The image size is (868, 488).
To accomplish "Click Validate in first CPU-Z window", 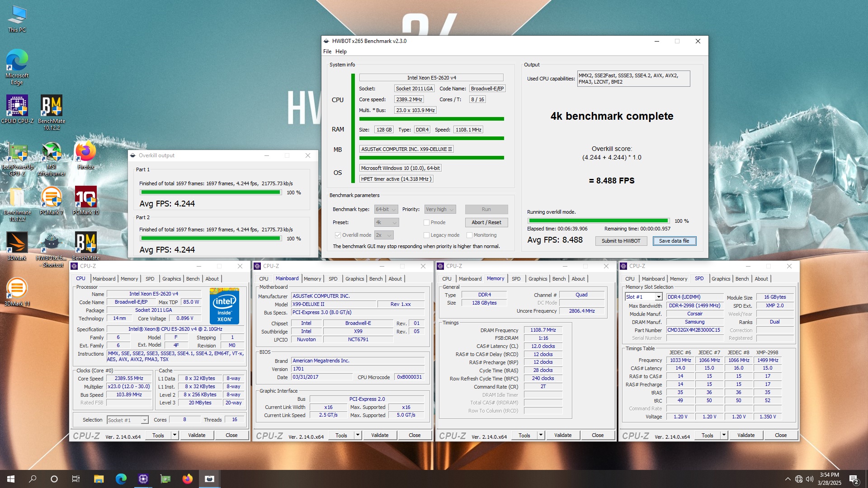I will pyautogui.click(x=197, y=435).
